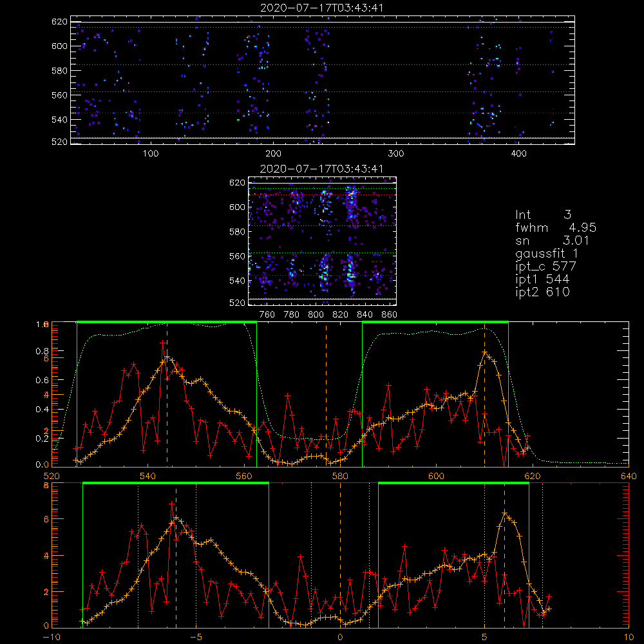Select the 'sn 3.01' value
The width and height of the screenshot is (644, 644).
tap(553, 240)
